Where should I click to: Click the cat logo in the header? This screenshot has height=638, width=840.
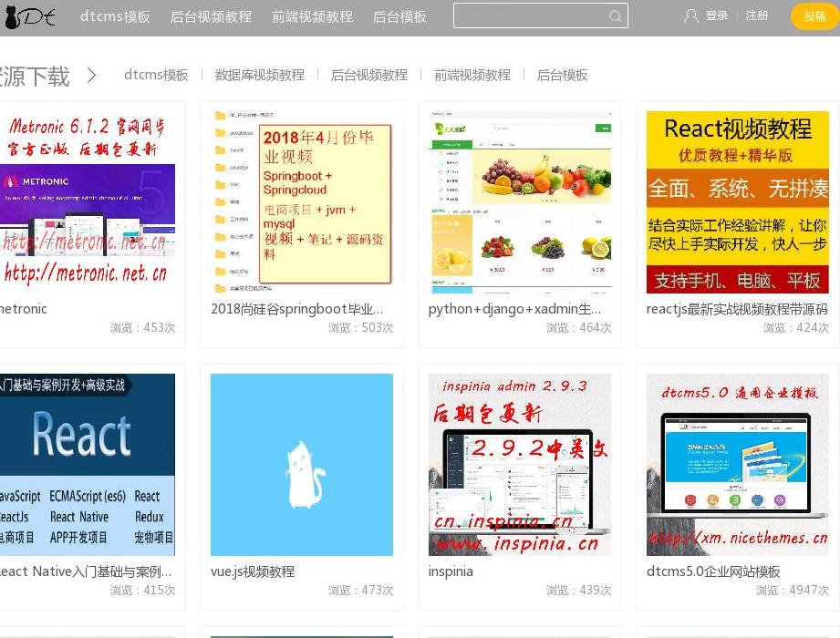coord(29,16)
